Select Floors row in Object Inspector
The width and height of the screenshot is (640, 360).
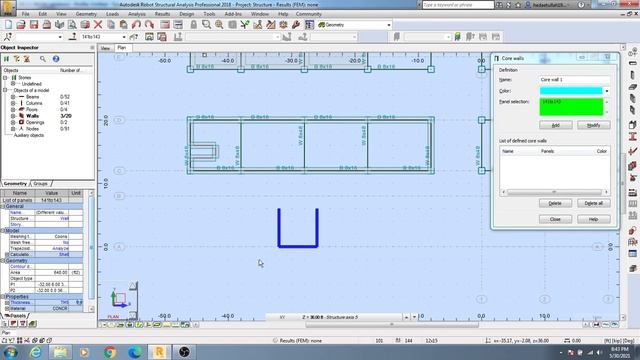pos(47,109)
